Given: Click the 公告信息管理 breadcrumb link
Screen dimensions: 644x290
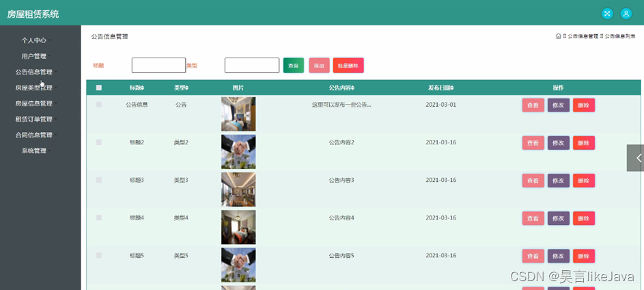Looking at the screenshot, I should [583, 37].
